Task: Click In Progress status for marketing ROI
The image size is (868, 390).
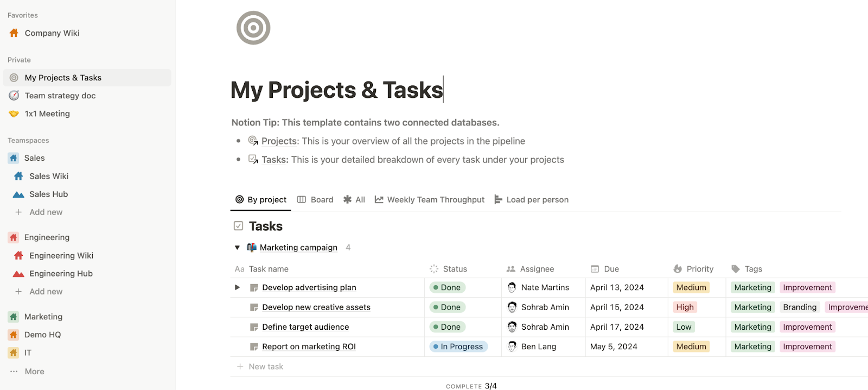Action: (x=458, y=347)
